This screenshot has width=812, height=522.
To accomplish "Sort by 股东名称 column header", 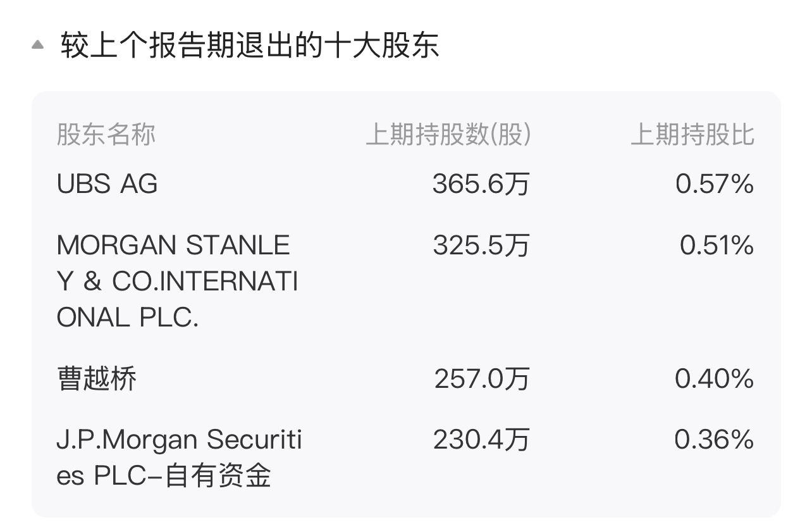I will 106,135.
